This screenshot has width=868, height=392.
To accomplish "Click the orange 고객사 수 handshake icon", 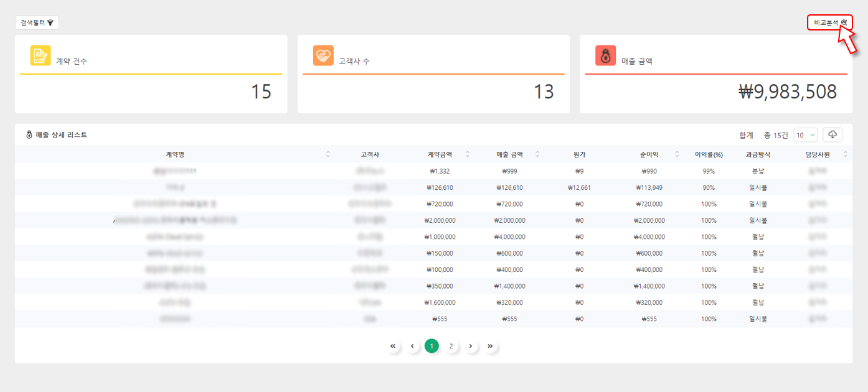I will point(323,55).
